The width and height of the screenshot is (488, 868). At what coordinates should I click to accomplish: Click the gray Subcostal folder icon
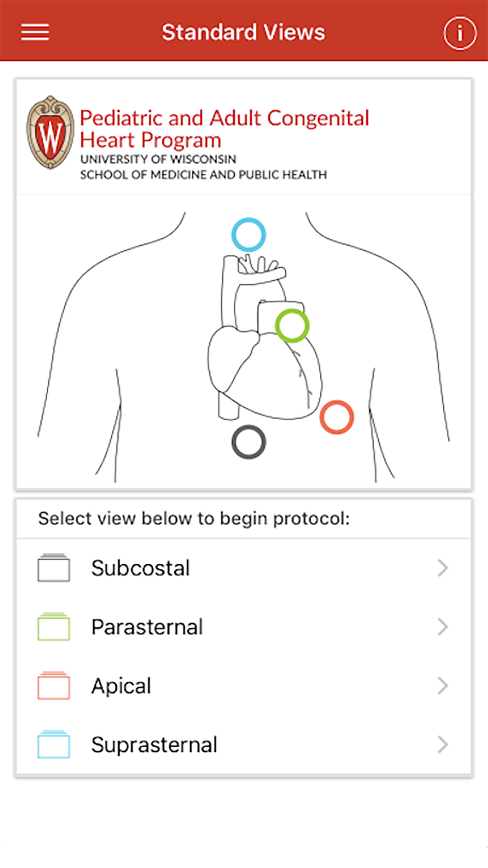[x=54, y=568]
